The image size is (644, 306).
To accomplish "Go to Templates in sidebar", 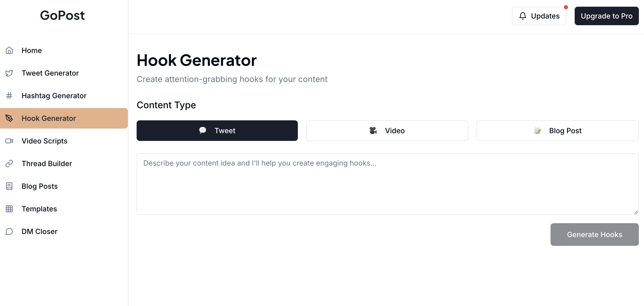I will [64, 209].
